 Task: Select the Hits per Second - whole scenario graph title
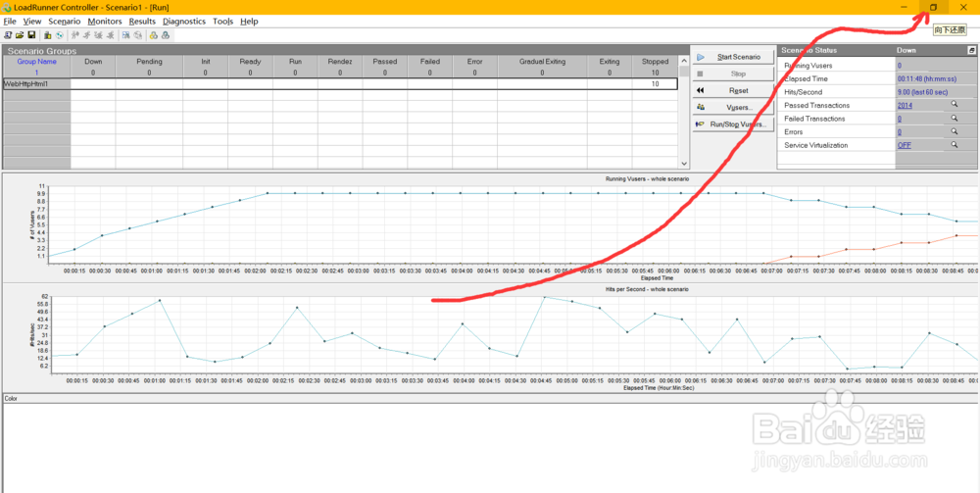click(647, 289)
